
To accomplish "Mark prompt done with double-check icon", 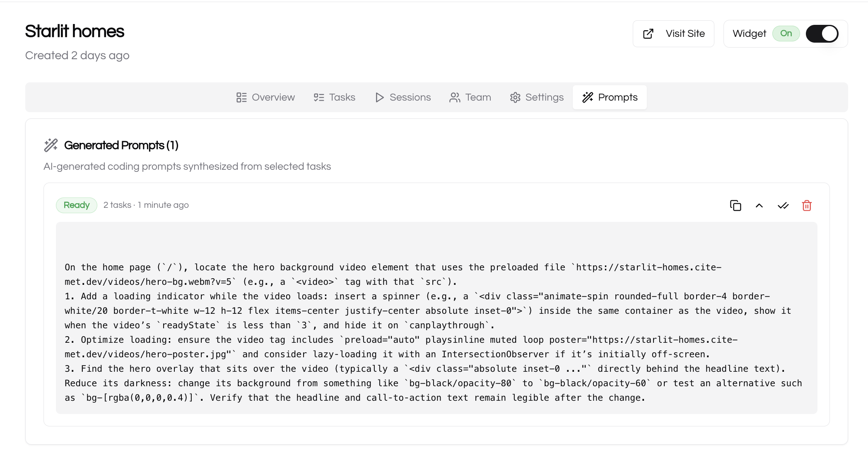I will (x=783, y=205).
